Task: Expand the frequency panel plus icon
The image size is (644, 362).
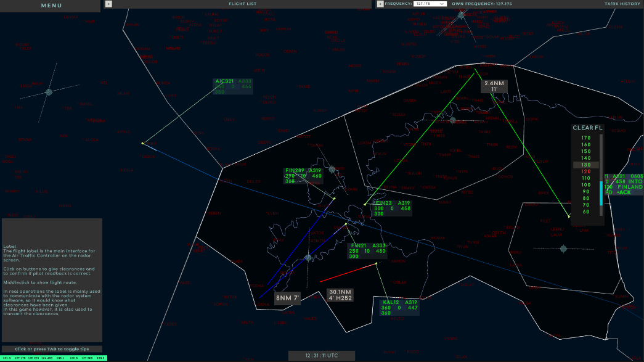Action: pos(380,4)
